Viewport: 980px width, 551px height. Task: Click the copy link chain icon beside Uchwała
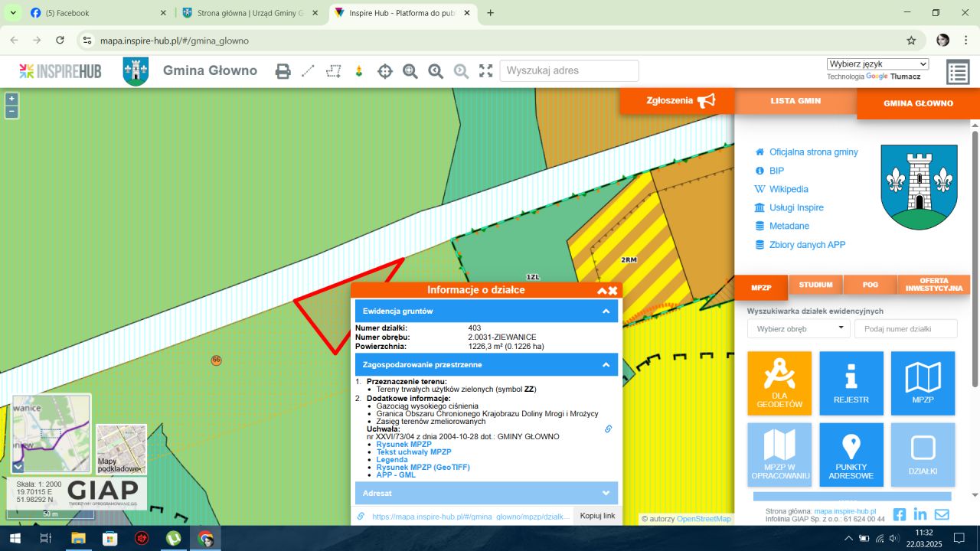tap(608, 429)
